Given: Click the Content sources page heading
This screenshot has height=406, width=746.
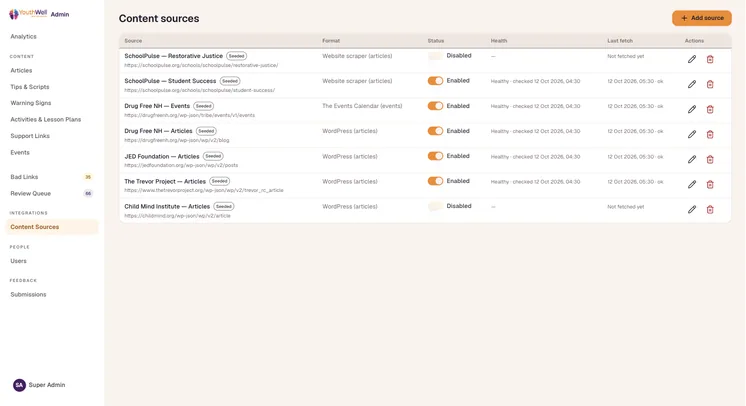Looking at the screenshot, I should (159, 19).
